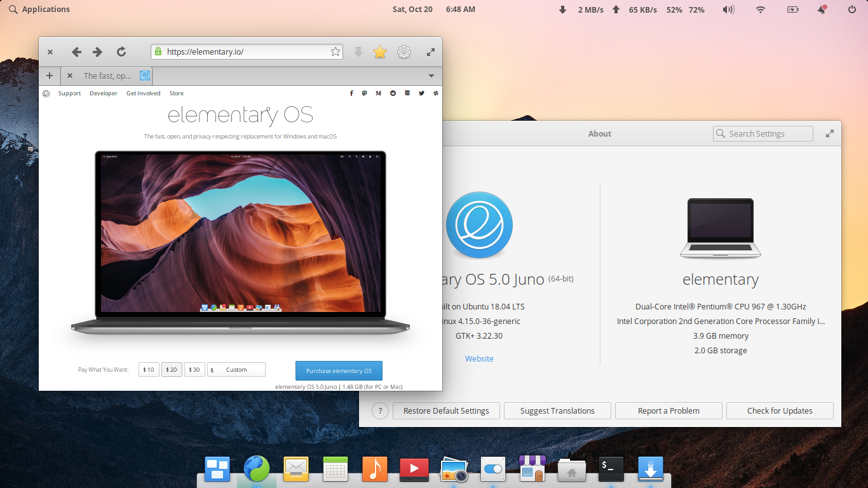Click the Twitter bird icon
The width and height of the screenshot is (868, 488).
(x=421, y=93)
